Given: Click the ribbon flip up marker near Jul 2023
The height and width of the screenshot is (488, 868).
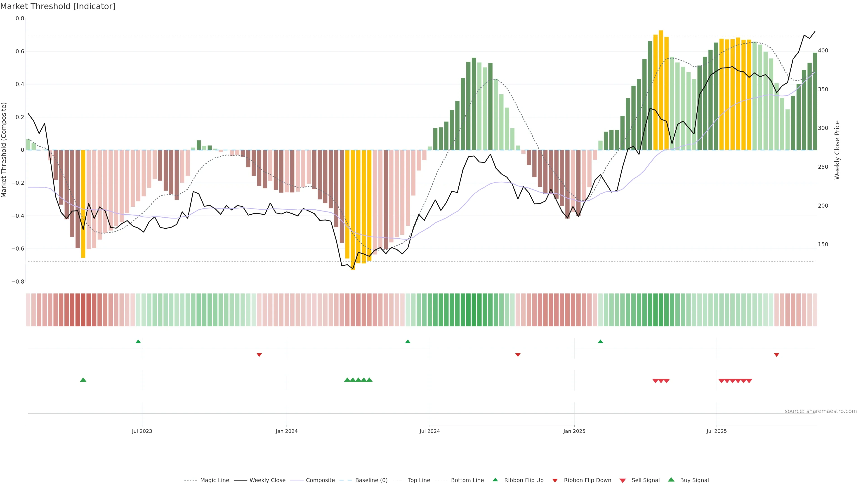Looking at the screenshot, I should 138,342.
